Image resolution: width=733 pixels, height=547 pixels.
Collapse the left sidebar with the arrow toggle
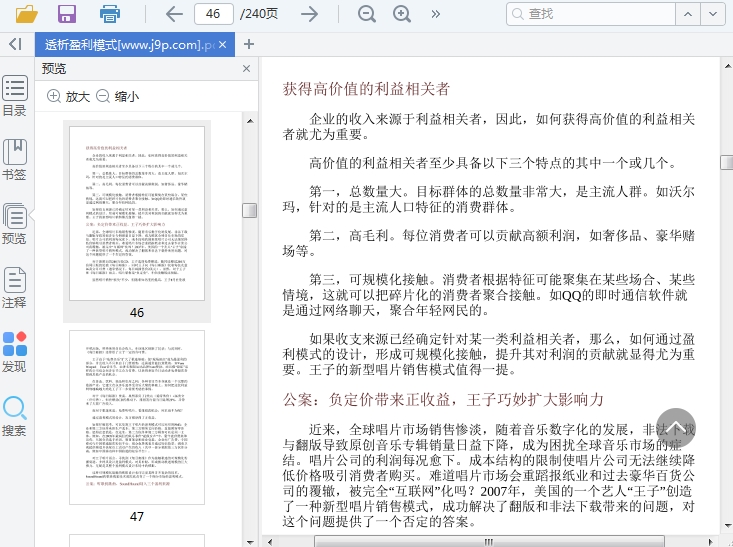(x=15, y=44)
